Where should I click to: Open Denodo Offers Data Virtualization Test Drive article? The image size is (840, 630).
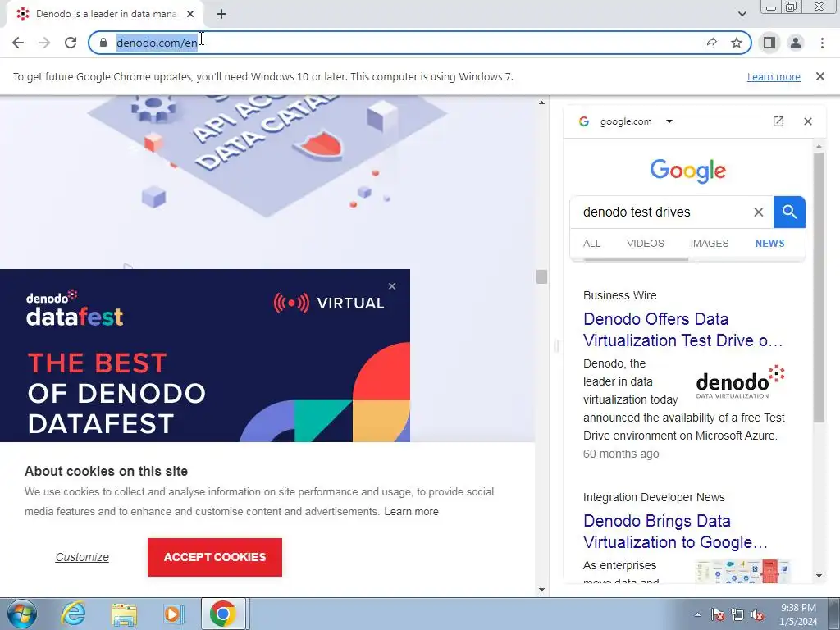click(683, 330)
